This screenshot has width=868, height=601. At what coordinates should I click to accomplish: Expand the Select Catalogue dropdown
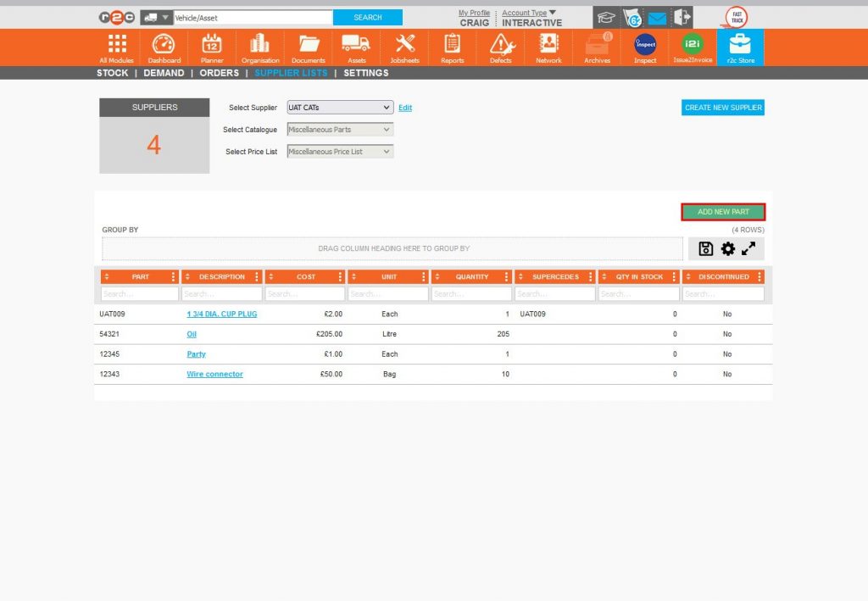(339, 130)
